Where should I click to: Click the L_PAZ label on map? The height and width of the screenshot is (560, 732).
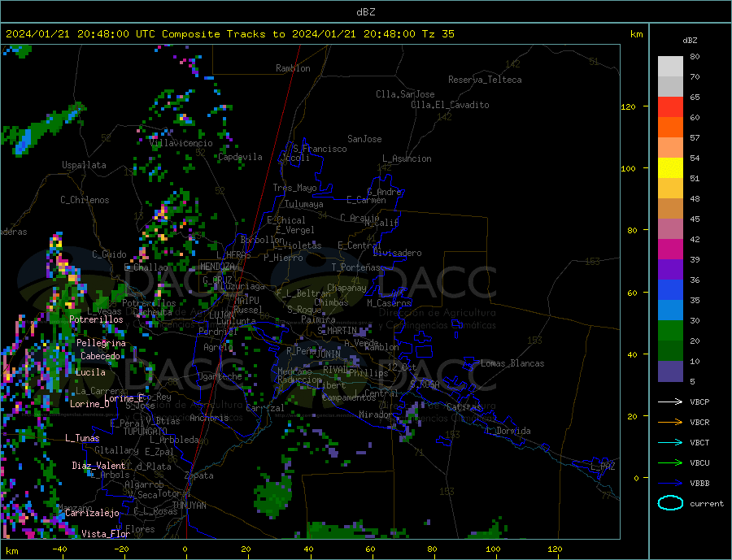pos(603,467)
